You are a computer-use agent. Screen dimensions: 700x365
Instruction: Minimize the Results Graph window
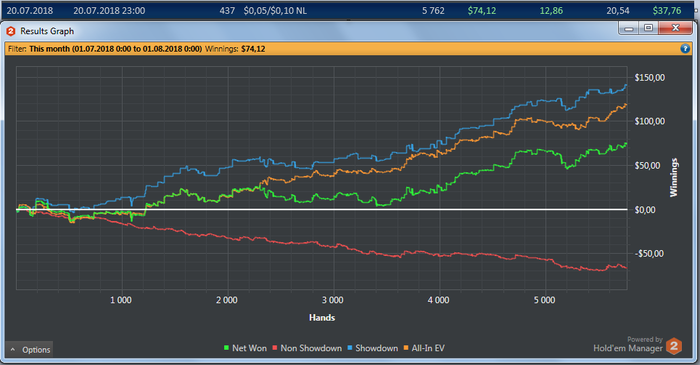(x=629, y=29)
